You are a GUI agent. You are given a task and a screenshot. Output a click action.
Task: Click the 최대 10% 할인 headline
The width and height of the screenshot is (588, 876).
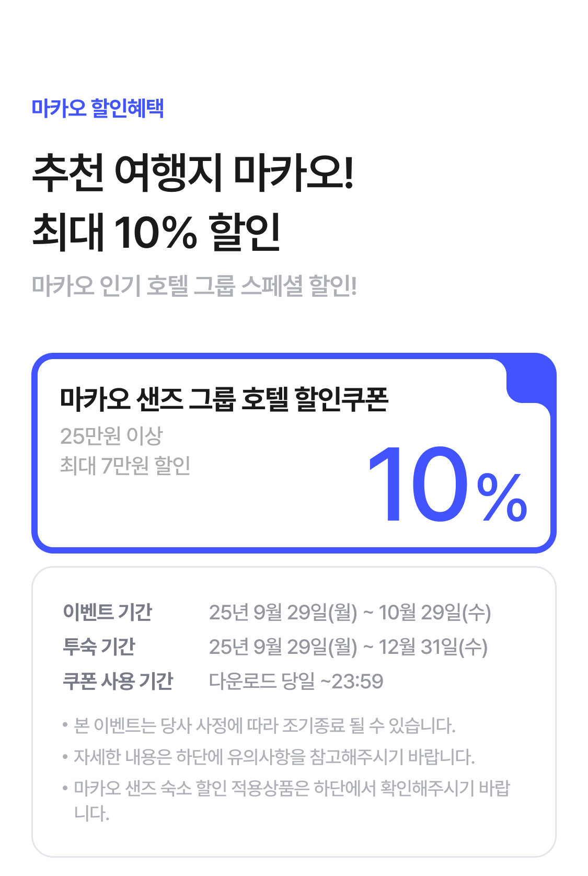coord(157,232)
